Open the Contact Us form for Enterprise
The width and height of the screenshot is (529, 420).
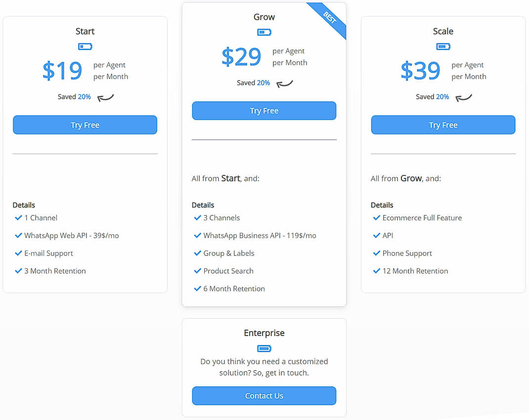pos(264,396)
